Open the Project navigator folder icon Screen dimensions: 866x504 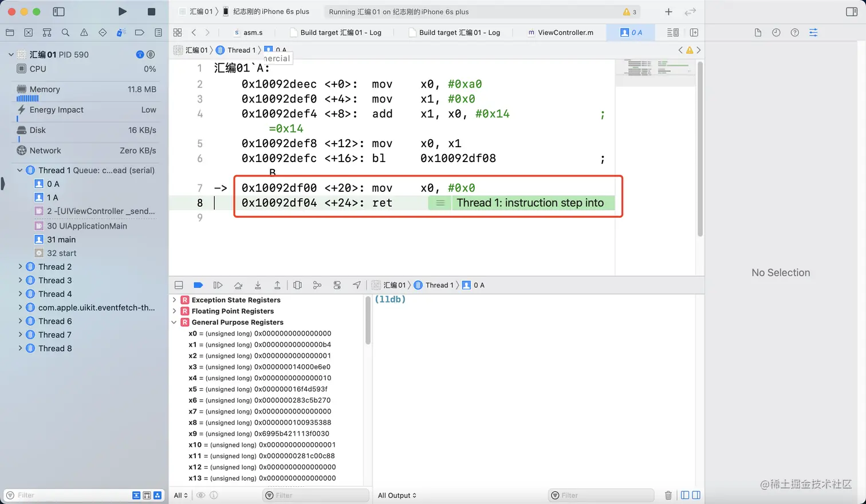(x=10, y=33)
